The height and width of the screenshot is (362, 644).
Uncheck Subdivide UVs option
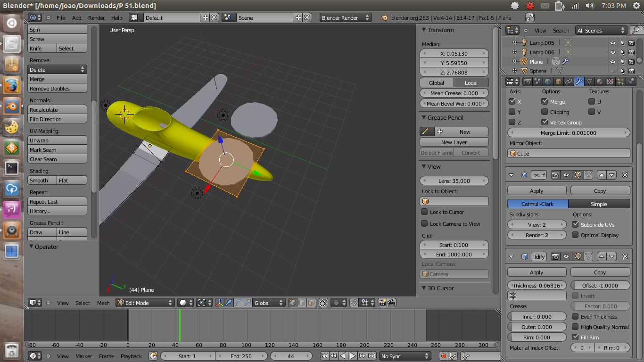(575, 224)
